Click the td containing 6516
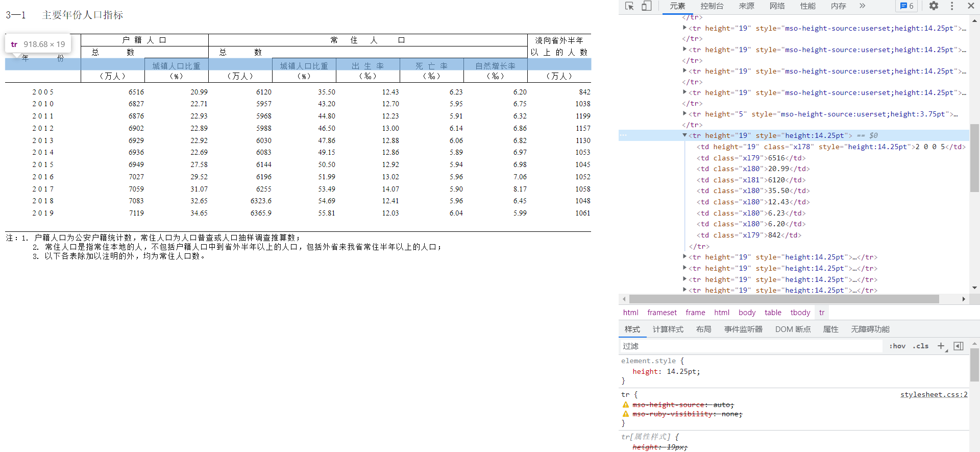The width and height of the screenshot is (980, 452). (x=751, y=158)
